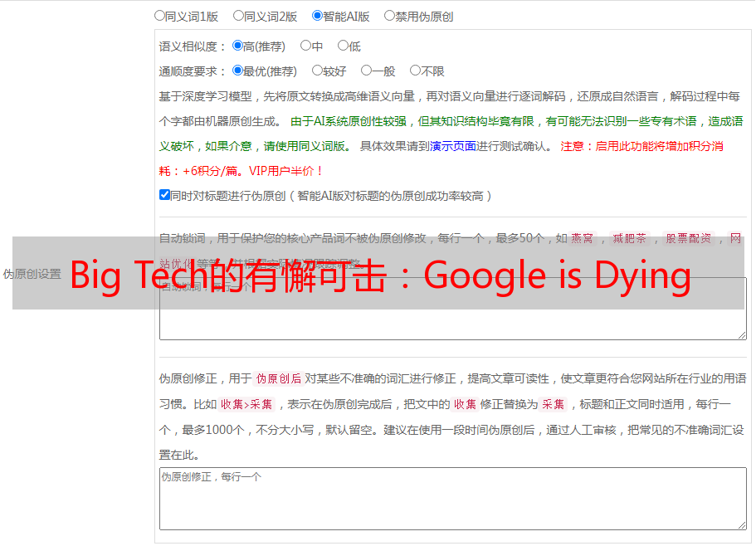This screenshot has height=546, width=756.
Task: Open the 演示页面 link
Action: click(x=452, y=146)
